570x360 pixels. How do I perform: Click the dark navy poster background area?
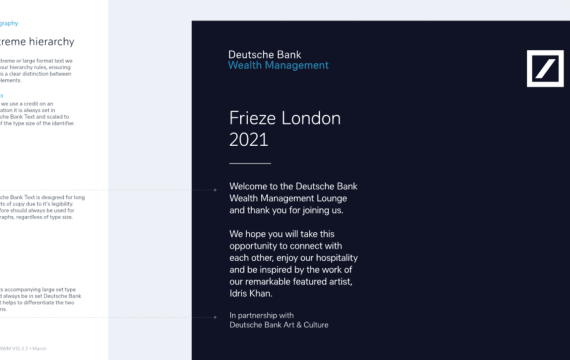coord(454,218)
